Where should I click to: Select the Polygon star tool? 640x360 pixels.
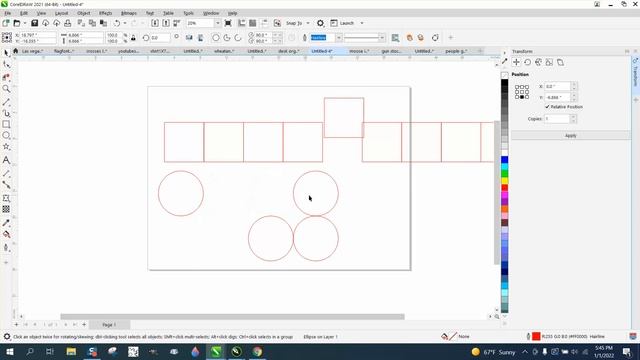pyautogui.click(x=6, y=147)
